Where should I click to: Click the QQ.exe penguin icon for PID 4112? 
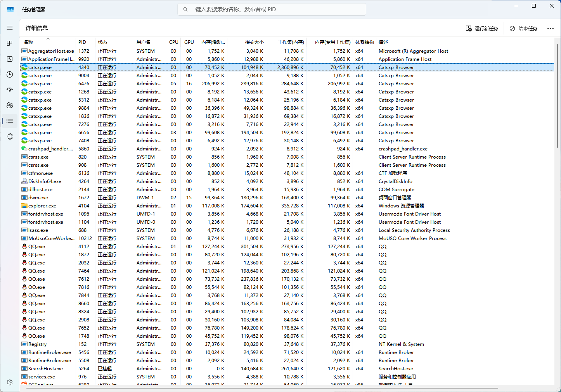coord(24,246)
